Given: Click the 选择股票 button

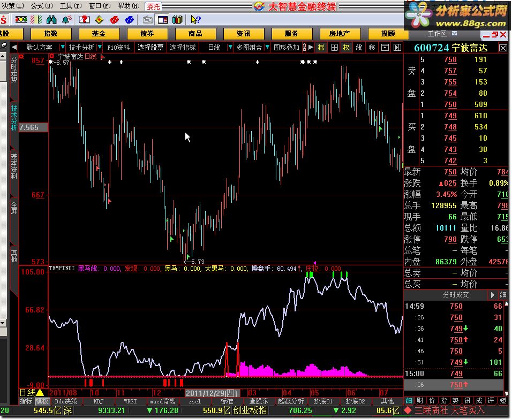Looking at the screenshot, I should 150,48.
